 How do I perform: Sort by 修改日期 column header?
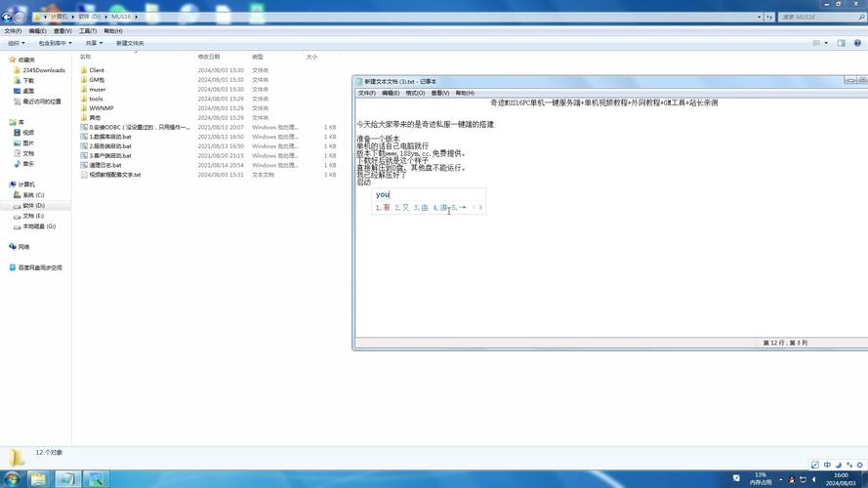click(x=209, y=57)
